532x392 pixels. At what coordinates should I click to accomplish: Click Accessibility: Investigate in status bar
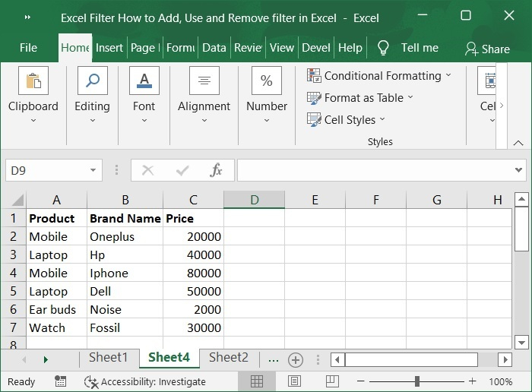(145, 381)
